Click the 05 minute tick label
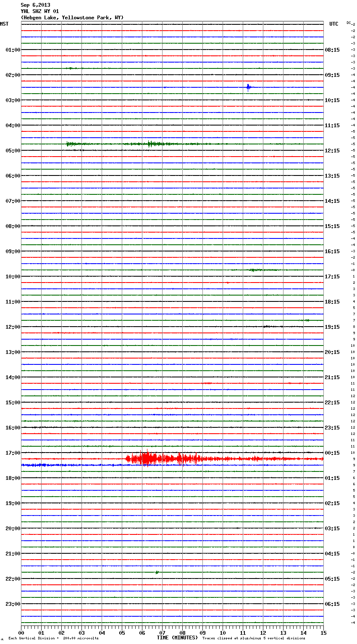Viewport: 357px width, 644px height. click(x=122, y=633)
